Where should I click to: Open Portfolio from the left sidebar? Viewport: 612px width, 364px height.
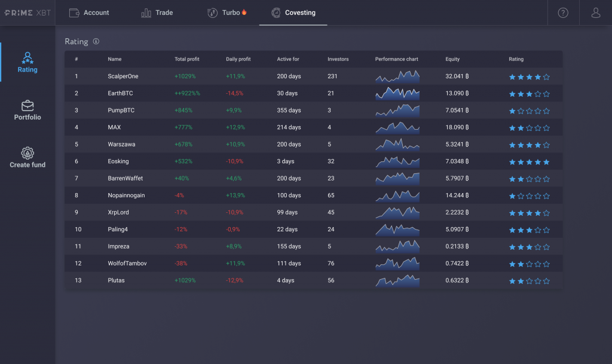click(x=27, y=106)
